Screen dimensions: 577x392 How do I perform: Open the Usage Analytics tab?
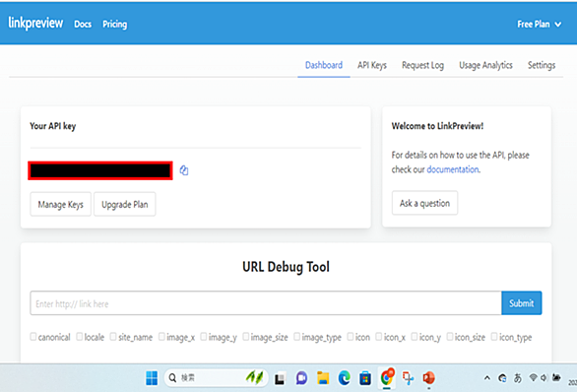tap(485, 65)
